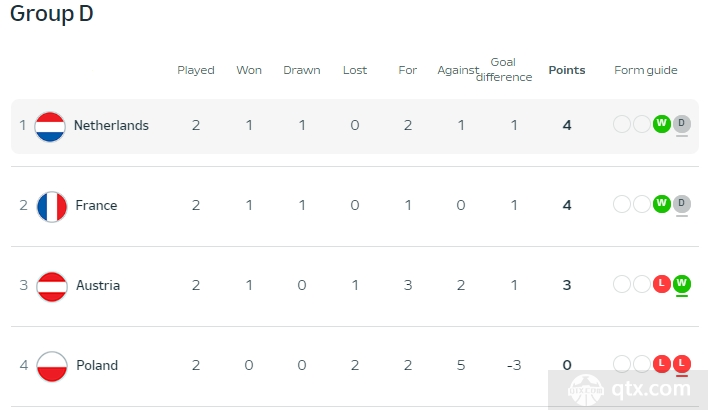The width and height of the screenshot is (708, 410).
Task: Click the Played column header
Action: (196, 70)
